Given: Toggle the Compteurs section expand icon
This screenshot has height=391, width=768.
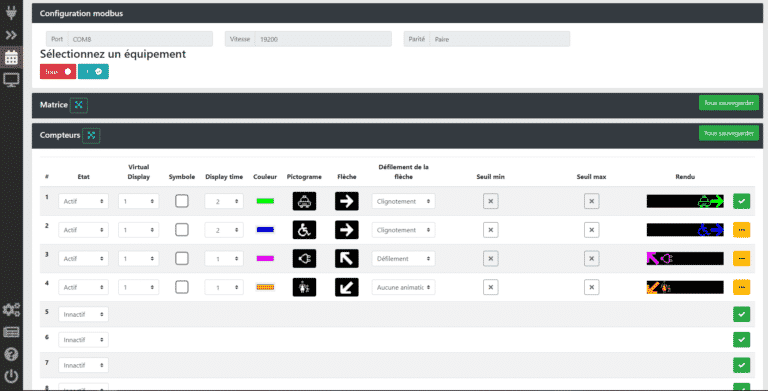Looking at the screenshot, I should tap(91, 135).
